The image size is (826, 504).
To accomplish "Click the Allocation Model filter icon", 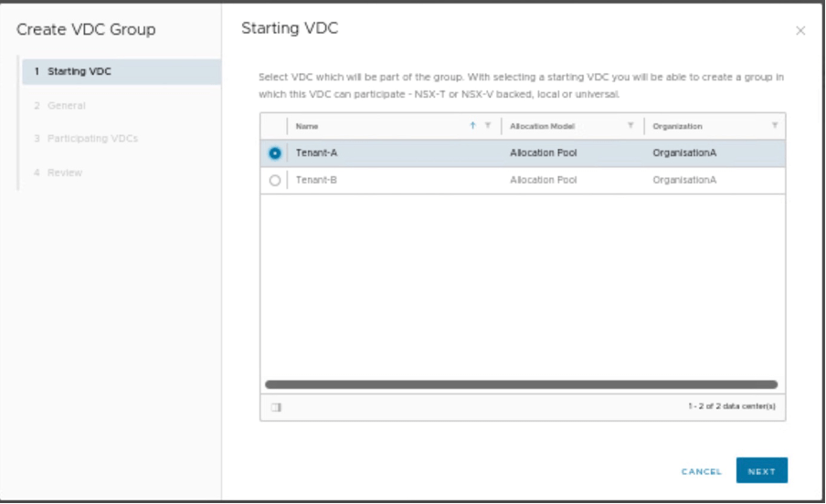I will 630,126.
